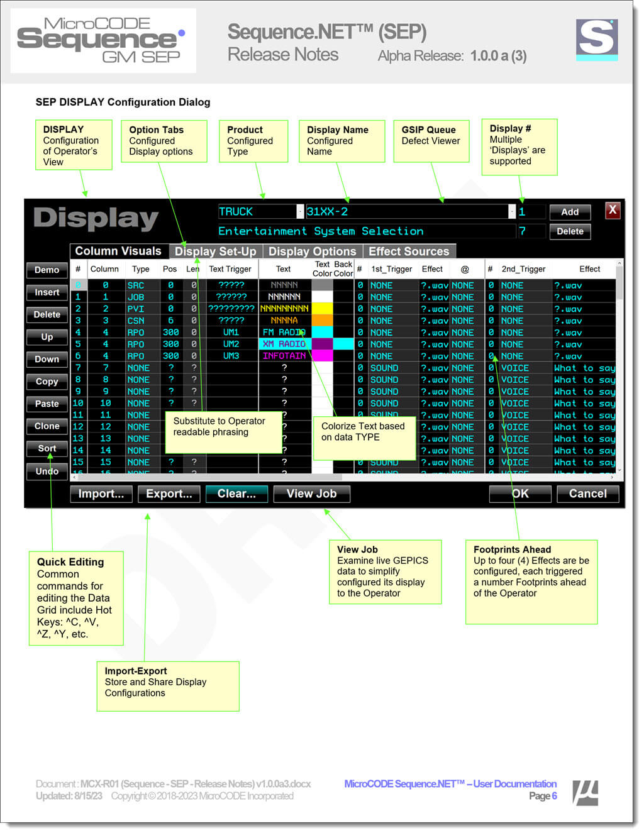Confirm the dialog with OK
This screenshot has width=644, height=833.
520,494
